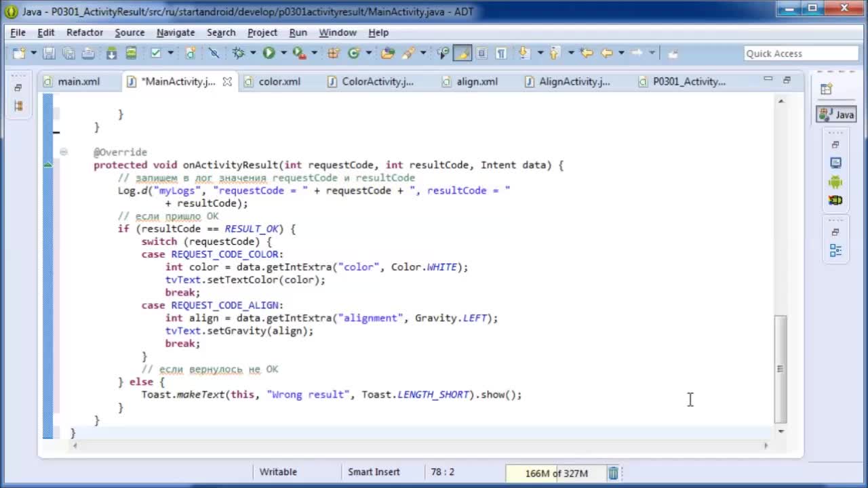Click the Debug bug icon
The image size is (868, 488).
(x=239, y=53)
